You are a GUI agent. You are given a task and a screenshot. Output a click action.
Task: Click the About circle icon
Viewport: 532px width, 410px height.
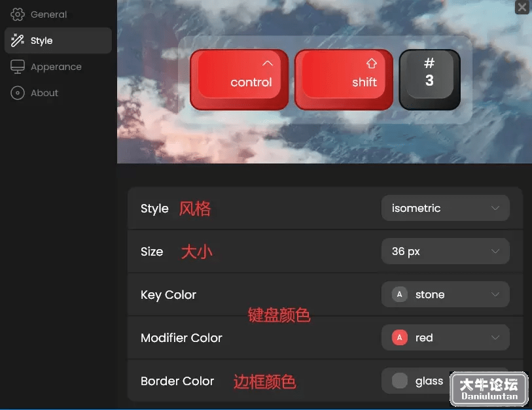pyautogui.click(x=17, y=93)
